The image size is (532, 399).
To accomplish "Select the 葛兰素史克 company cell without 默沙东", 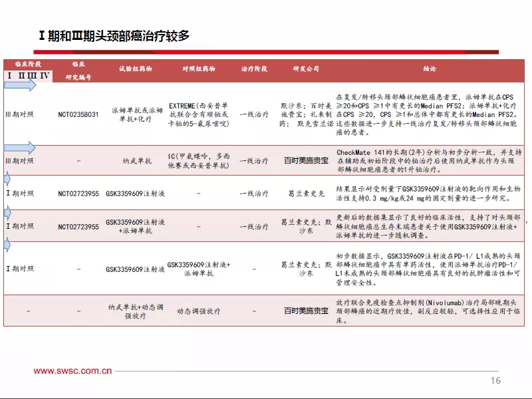I will click(x=307, y=194).
